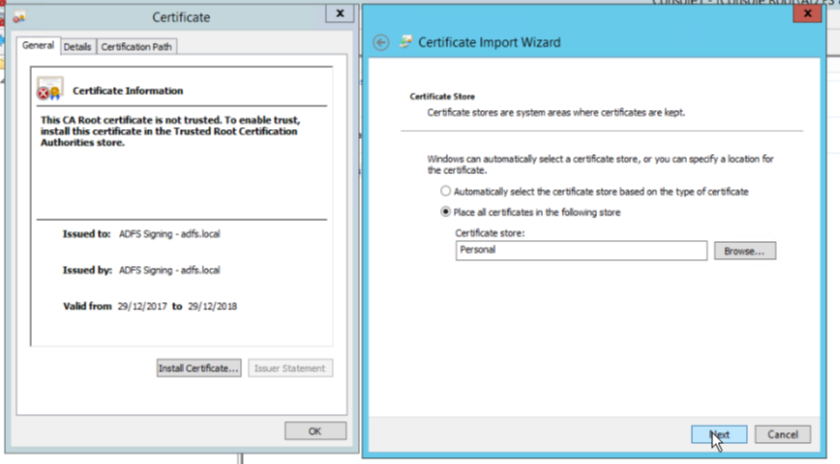
Task: Click the Certificate dialog title bar
Action: pyautogui.click(x=181, y=17)
